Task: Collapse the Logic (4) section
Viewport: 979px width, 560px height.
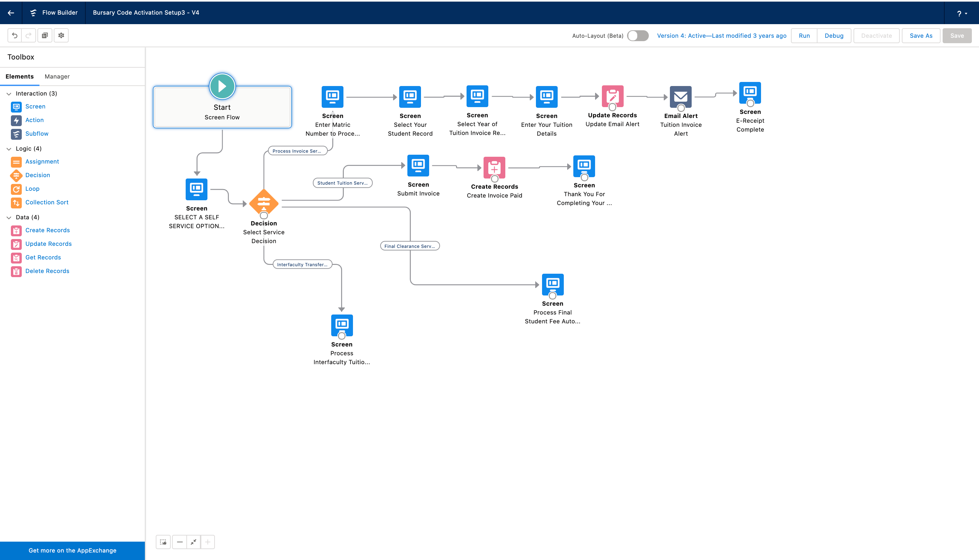Action: pos(9,149)
